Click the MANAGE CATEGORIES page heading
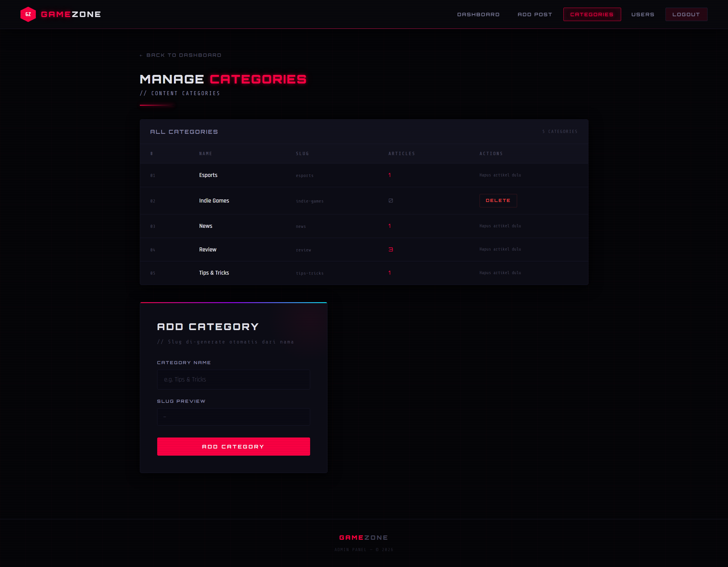Image resolution: width=728 pixels, height=567 pixels. tap(223, 79)
